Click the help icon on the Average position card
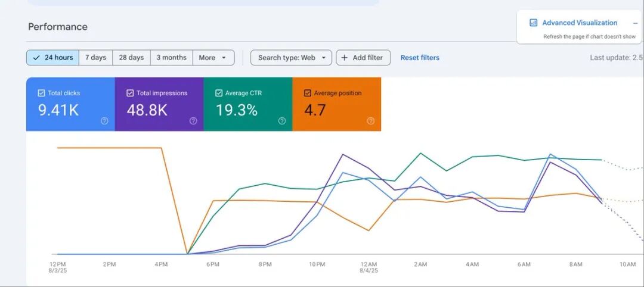 (x=370, y=120)
